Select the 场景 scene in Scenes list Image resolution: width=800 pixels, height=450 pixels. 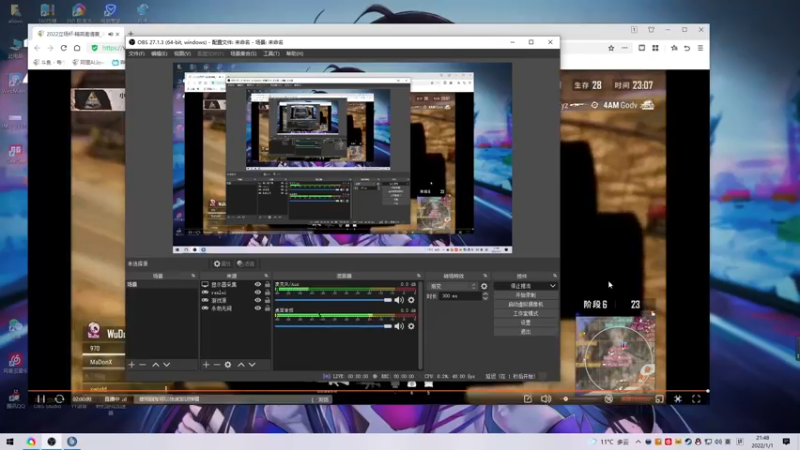[x=162, y=285]
